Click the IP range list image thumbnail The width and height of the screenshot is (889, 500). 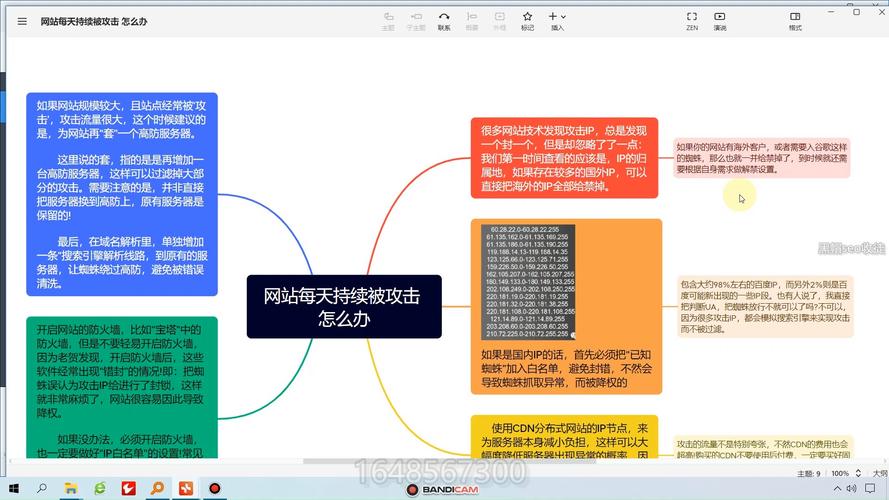coord(528,282)
